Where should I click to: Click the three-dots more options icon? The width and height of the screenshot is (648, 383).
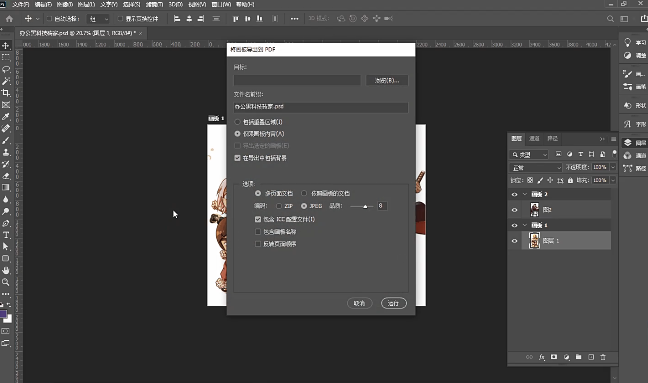pos(294,19)
